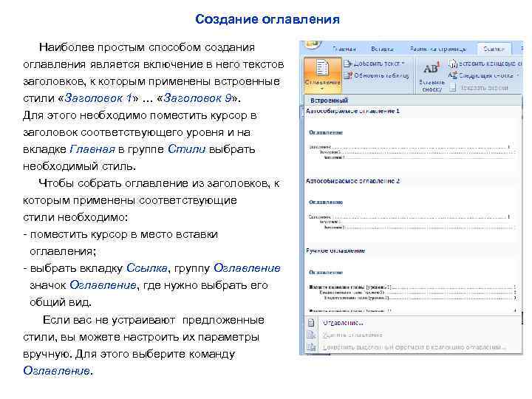The height and width of the screenshot is (399, 532).
Task: Click the icon beside Оглавление... menu command
Action: pyautogui.click(x=311, y=323)
